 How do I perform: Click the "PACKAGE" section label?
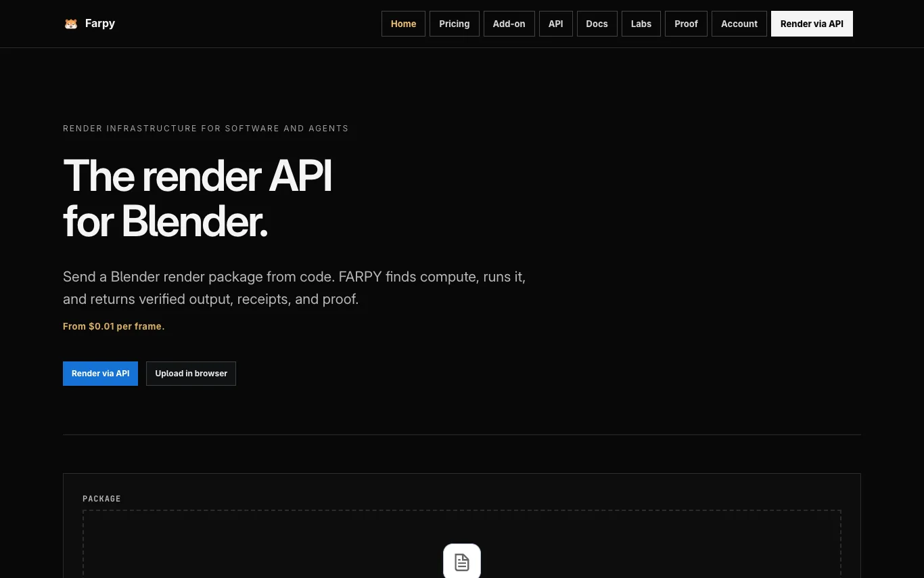(101, 499)
